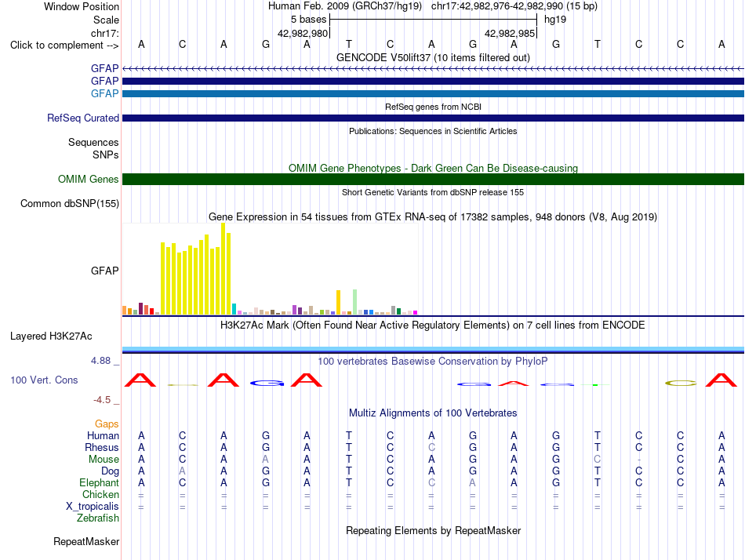Viewport: 745px width, 560px height.
Task: Click the 'Click to complement -->' label
Action: pos(64,45)
